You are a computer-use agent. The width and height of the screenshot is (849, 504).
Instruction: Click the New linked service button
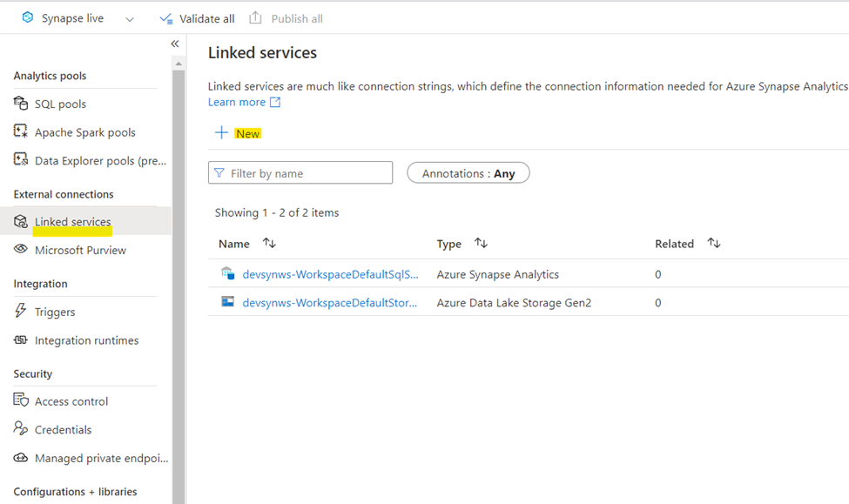238,133
